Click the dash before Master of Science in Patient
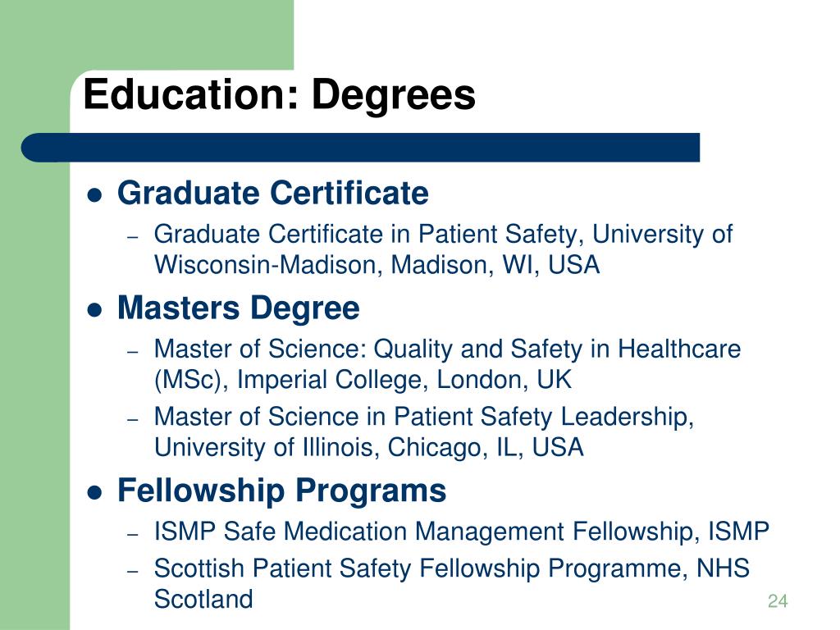 point(133,419)
